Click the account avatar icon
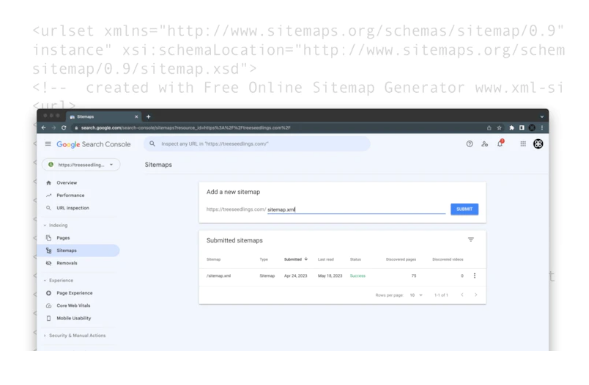Viewport: 589px width, 385px height. [538, 144]
